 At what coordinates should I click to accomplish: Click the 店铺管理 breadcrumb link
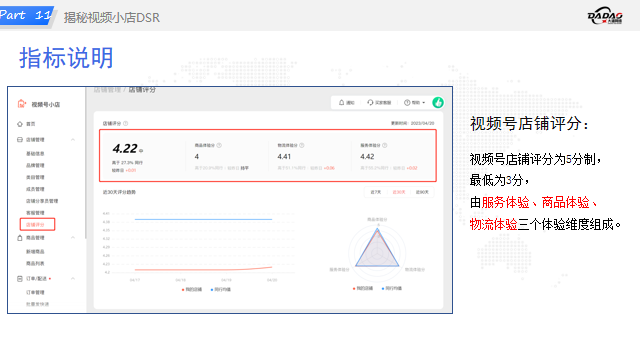(x=107, y=90)
